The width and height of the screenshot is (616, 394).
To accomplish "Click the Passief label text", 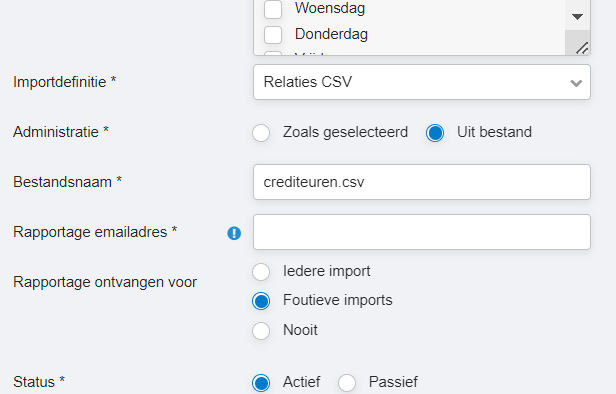I will [x=393, y=382].
